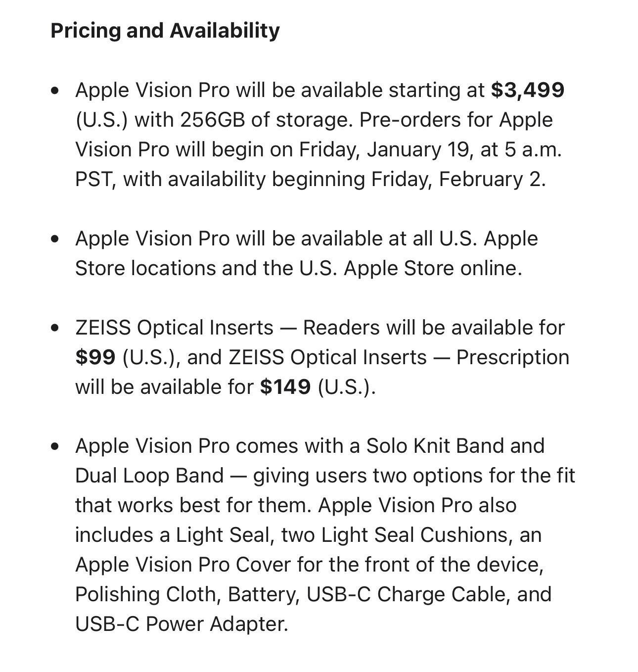Select the bold $3,499 price
Image resolution: width=638 pixels, height=672 pixels.
527,90
